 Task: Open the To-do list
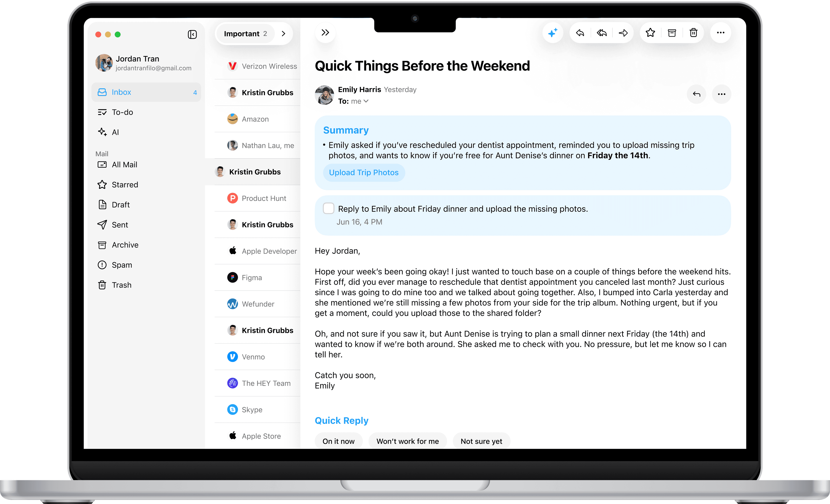pos(146,112)
